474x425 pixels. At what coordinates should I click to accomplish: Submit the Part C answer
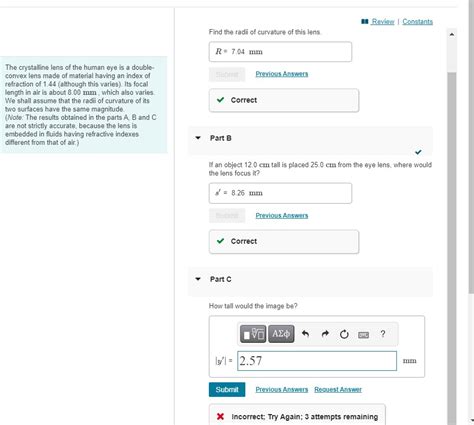227,389
